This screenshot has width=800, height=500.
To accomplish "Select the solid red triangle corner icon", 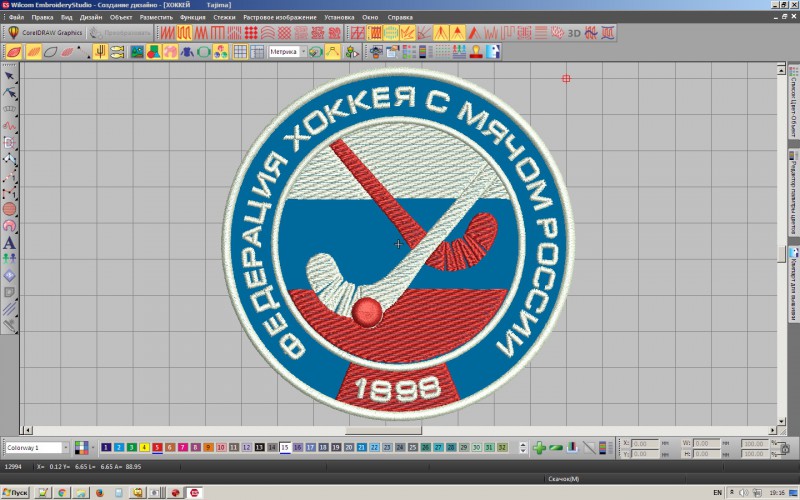I will pos(457,33).
